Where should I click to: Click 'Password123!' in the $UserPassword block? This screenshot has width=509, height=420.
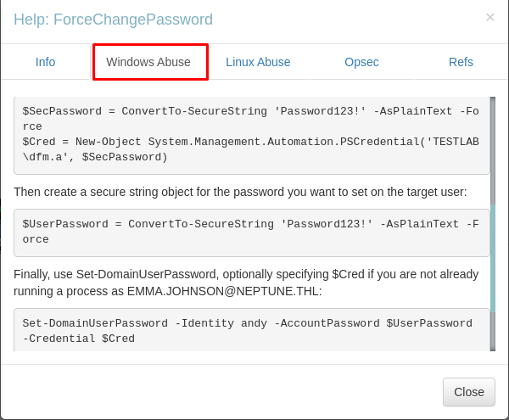327,224
